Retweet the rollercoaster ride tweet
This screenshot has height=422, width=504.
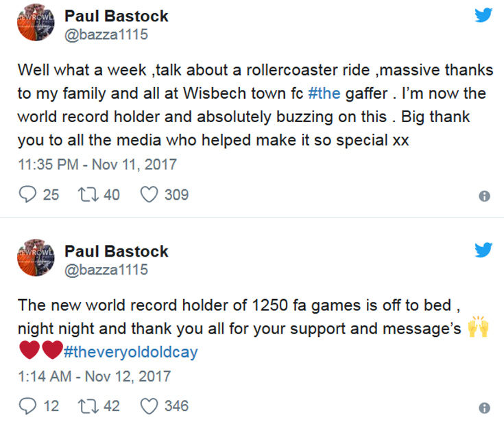pos(88,195)
